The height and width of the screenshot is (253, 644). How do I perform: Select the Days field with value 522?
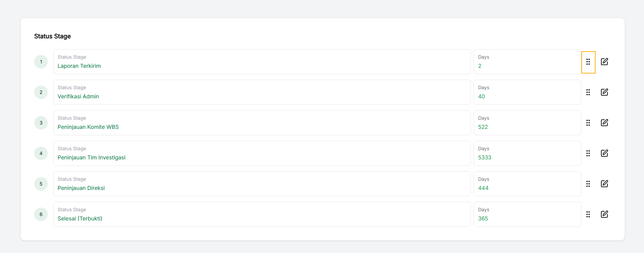click(x=527, y=123)
